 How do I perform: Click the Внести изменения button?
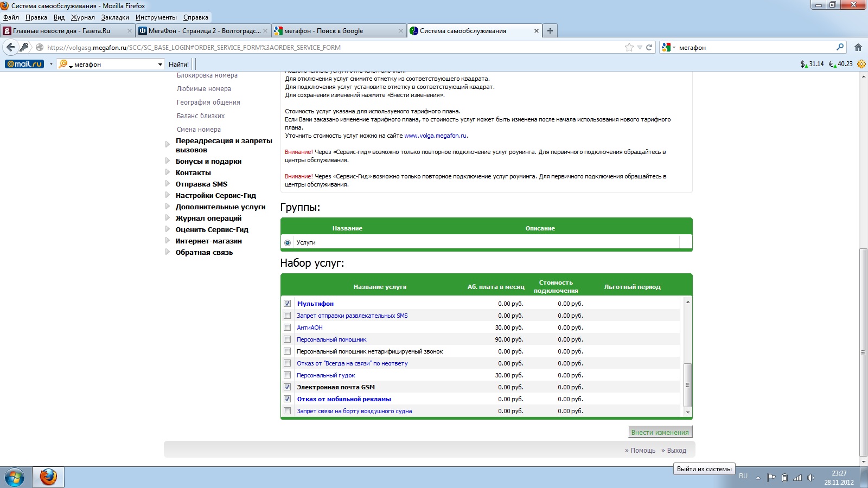tap(660, 432)
